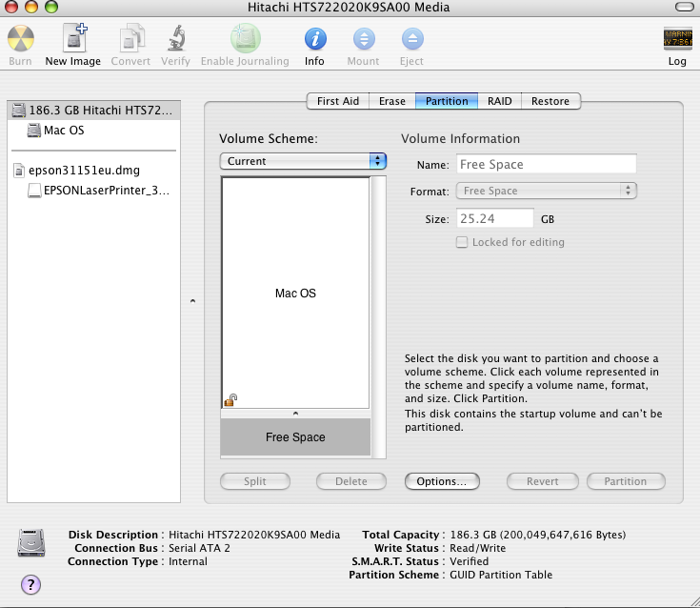Click the partition divider resize handle
Viewport: 700px width, 608px height.
295,414
